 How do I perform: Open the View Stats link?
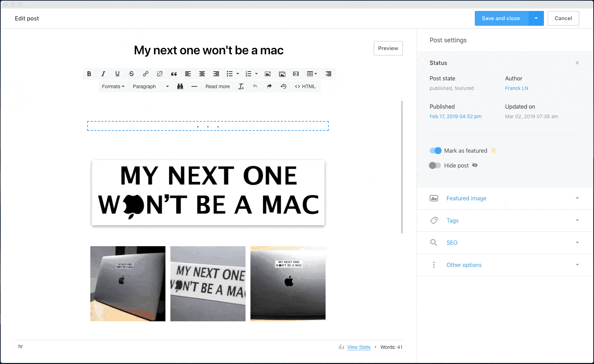tap(359, 347)
